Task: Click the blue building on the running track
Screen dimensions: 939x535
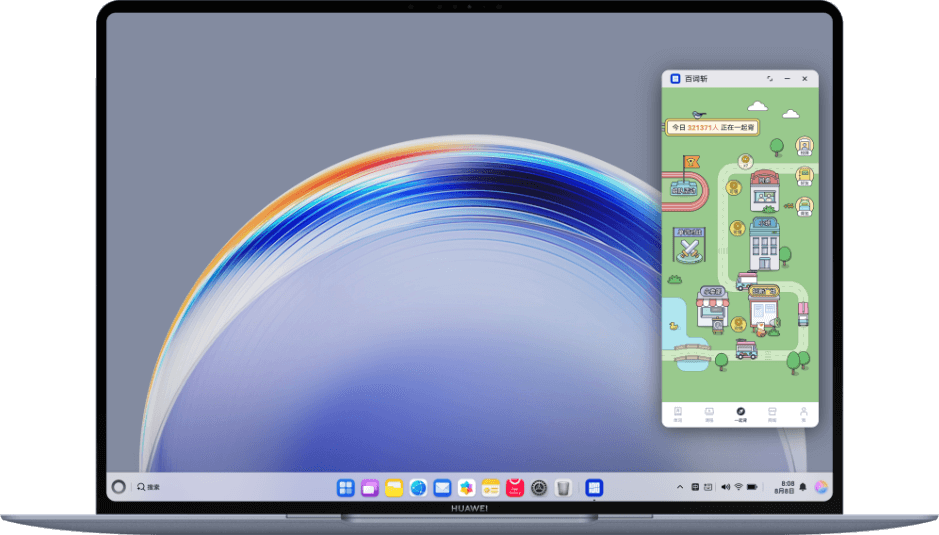Action: tap(683, 188)
